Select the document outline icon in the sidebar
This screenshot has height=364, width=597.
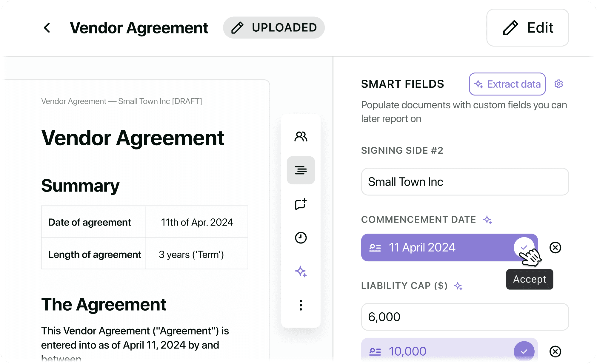point(301,170)
